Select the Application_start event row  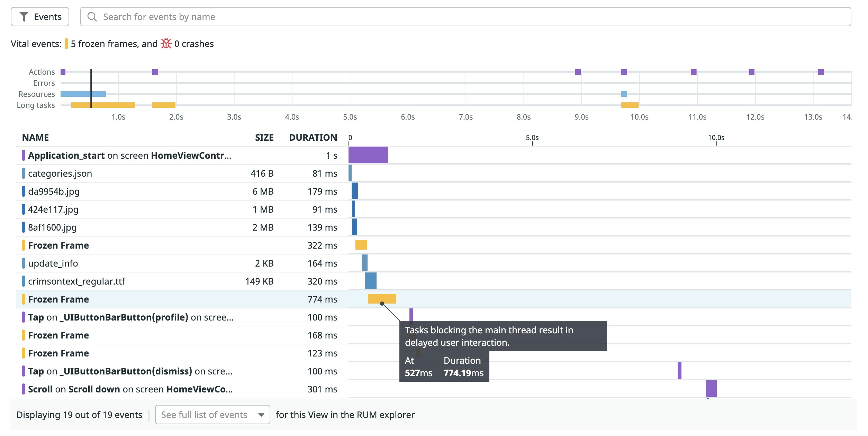pyautogui.click(x=129, y=156)
